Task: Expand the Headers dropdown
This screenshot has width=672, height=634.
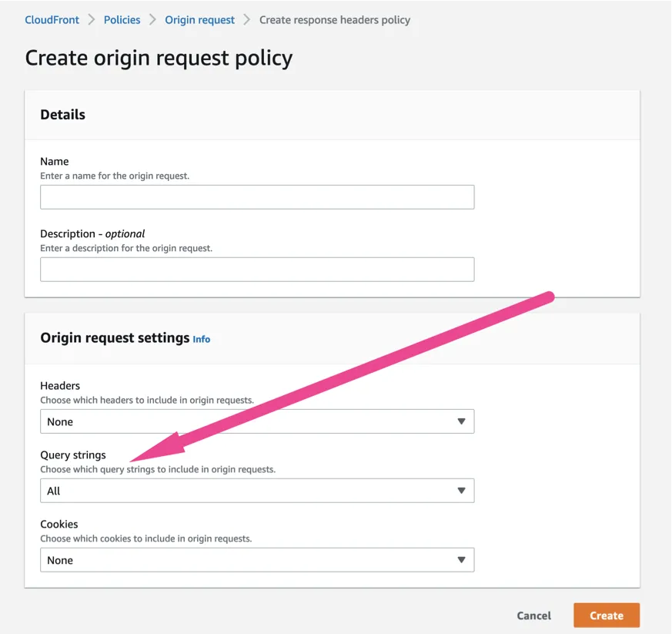Action: point(257,421)
